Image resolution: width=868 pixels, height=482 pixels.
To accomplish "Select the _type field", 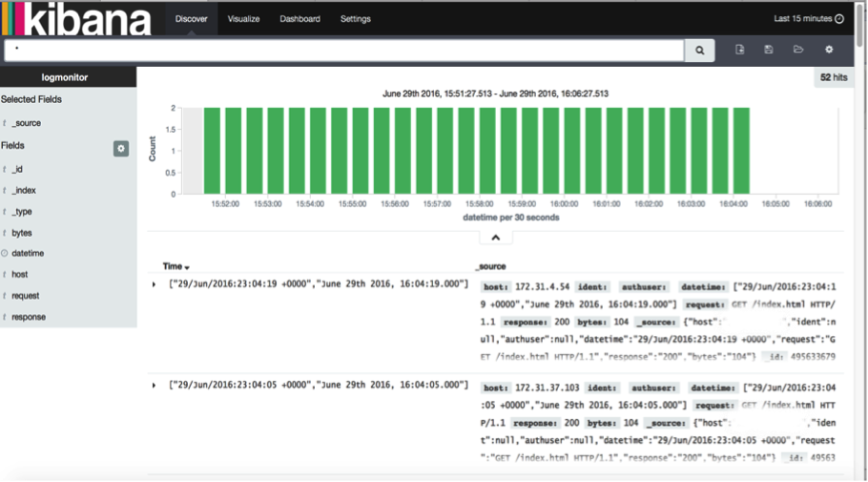I will tap(22, 211).
